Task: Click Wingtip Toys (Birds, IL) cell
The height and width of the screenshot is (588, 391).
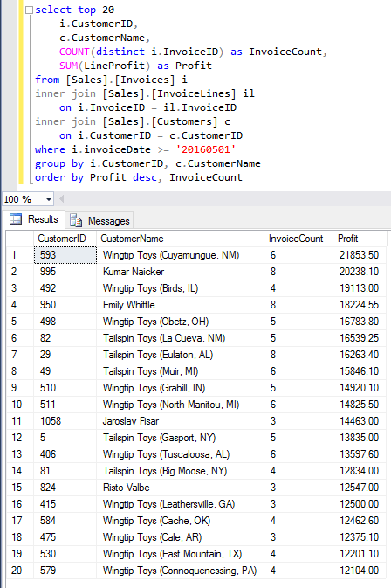Action: click(181, 288)
